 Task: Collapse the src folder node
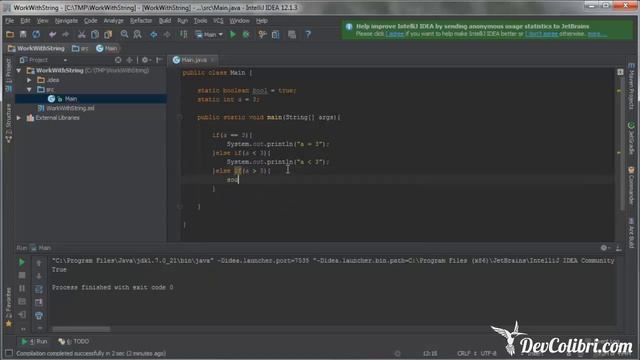coord(29,89)
